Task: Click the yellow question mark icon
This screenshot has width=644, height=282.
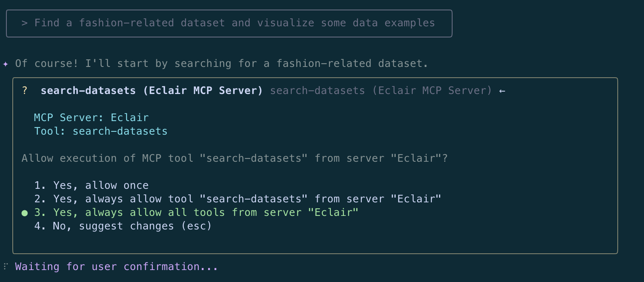Action: (x=25, y=91)
